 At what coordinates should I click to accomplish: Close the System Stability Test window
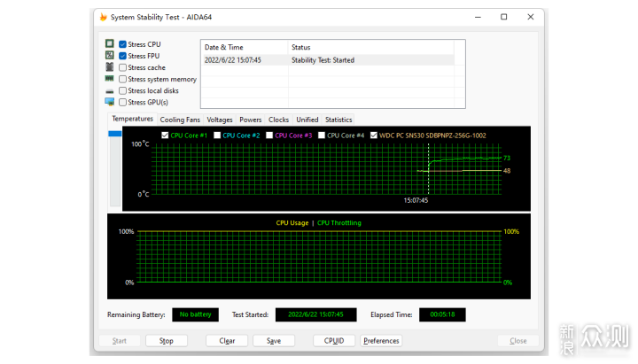pos(530,17)
